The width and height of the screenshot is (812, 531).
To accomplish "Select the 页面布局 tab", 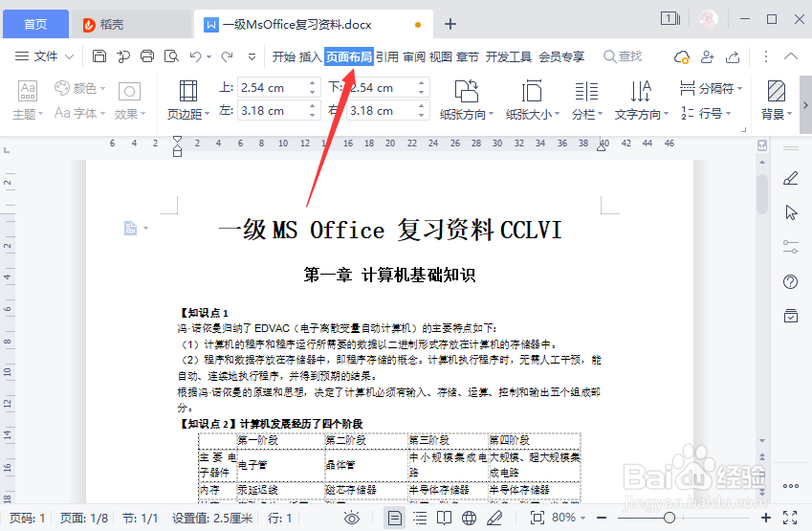I will coord(349,56).
